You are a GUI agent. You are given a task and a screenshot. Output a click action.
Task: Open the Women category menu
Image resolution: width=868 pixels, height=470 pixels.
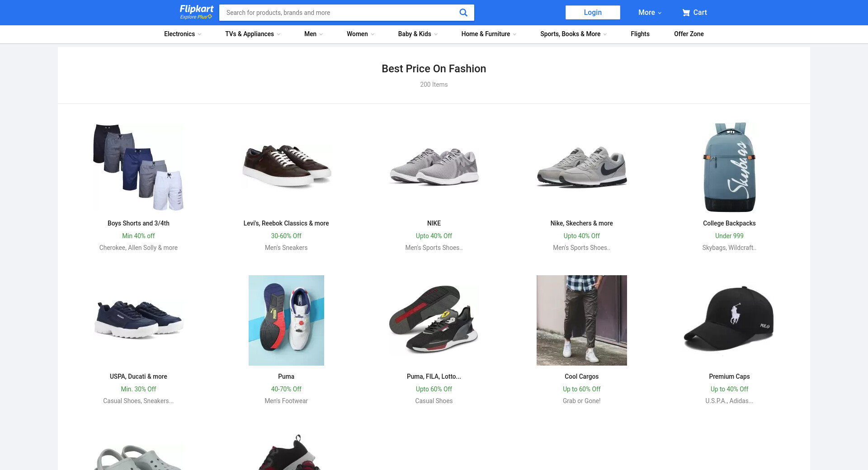pyautogui.click(x=360, y=34)
